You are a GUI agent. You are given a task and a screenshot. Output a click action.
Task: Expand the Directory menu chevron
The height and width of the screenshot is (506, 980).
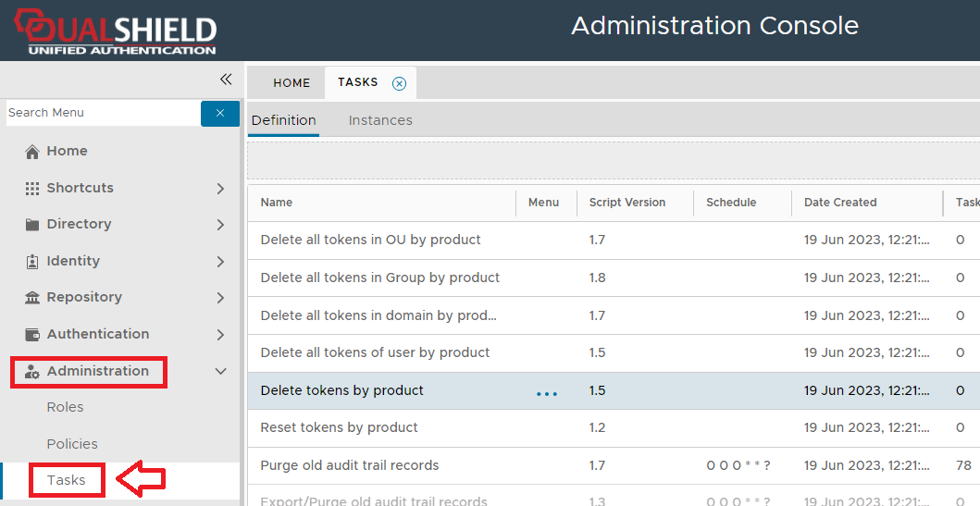click(220, 225)
